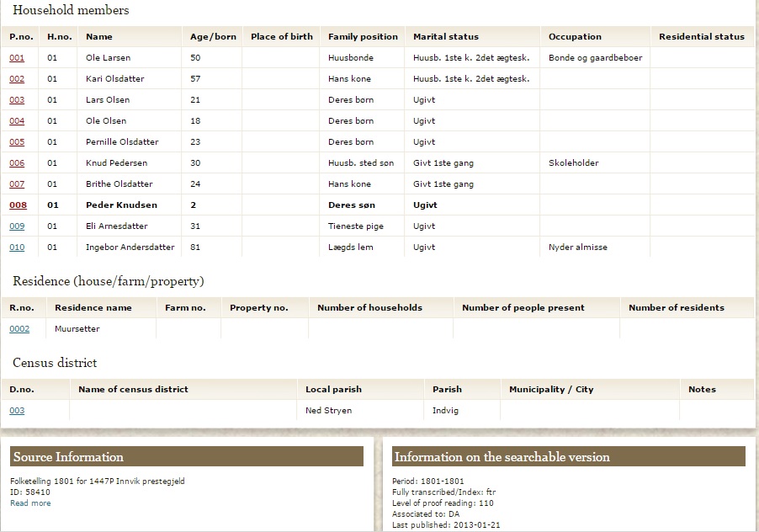Click the Census district heading
The height and width of the screenshot is (532, 759).
click(x=55, y=363)
